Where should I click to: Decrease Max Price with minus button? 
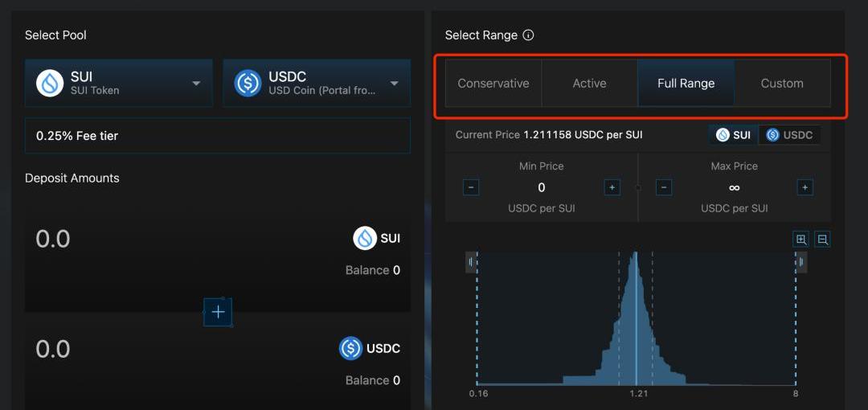point(664,187)
